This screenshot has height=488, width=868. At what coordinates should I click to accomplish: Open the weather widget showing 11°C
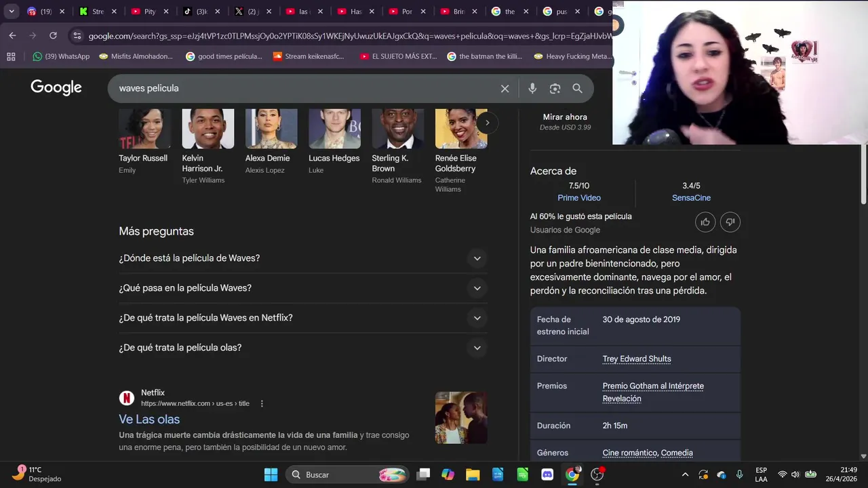tap(37, 474)
